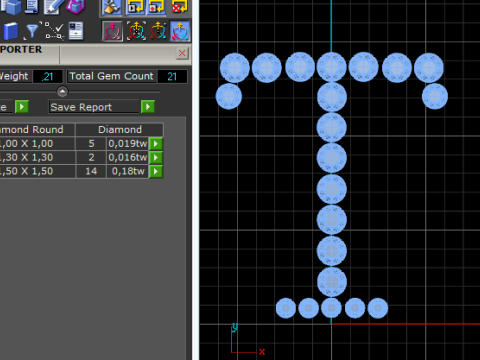
Task: Click the notepad with pen icon
Action: click(x=53, y=6)
